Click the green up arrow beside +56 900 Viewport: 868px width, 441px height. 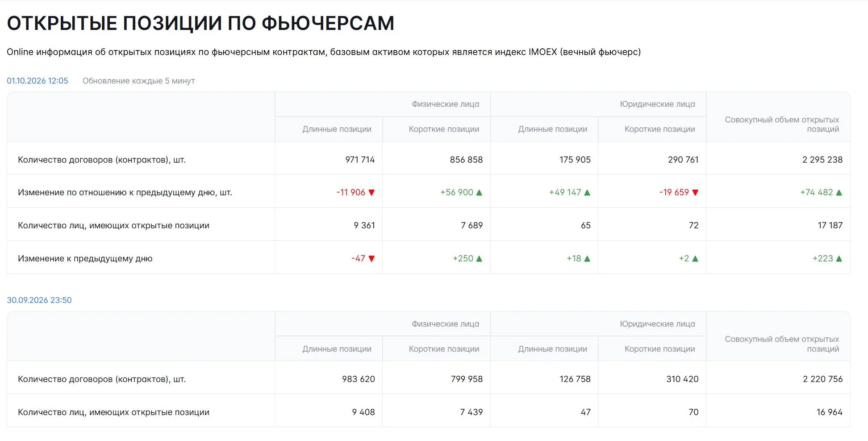[x=479, y=193]
